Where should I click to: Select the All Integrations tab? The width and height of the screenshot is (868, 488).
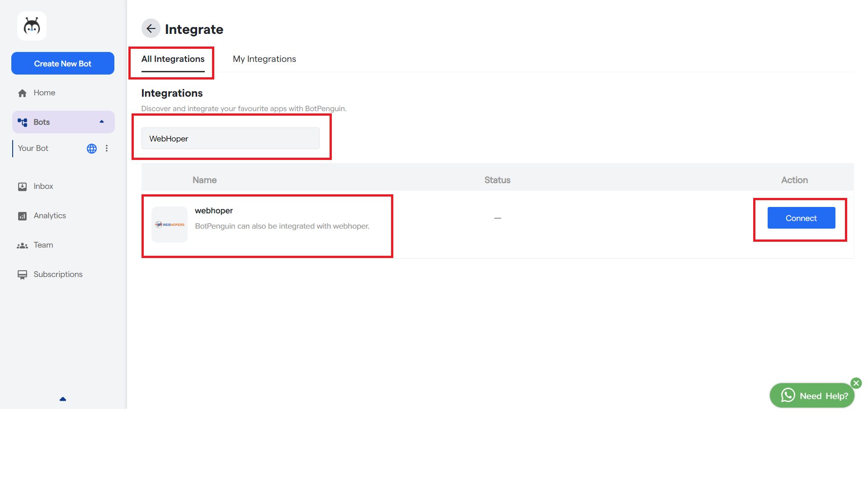point(173,59)
